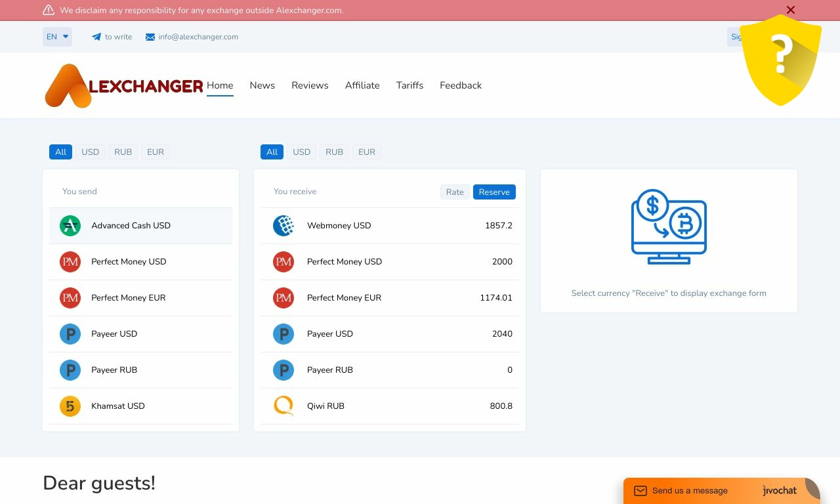Select All filter above You receive
The height and width of the screenshot is (504, 840).
click(272, 152)
